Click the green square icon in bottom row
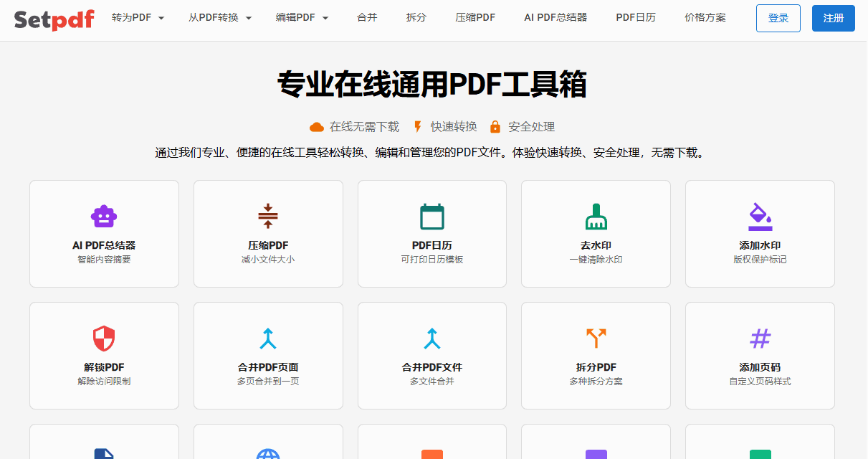This screenshot has height=459, width=868. click(760, 454)
